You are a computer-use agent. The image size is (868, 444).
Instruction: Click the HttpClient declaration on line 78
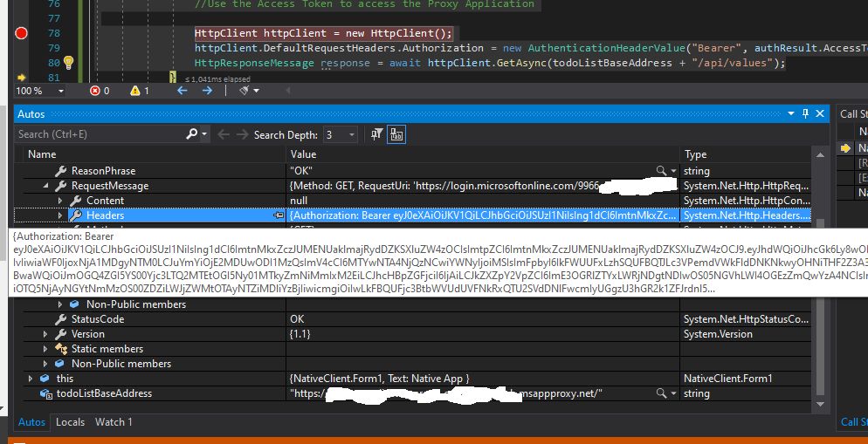pyautogui.click(x=323, y=33)
